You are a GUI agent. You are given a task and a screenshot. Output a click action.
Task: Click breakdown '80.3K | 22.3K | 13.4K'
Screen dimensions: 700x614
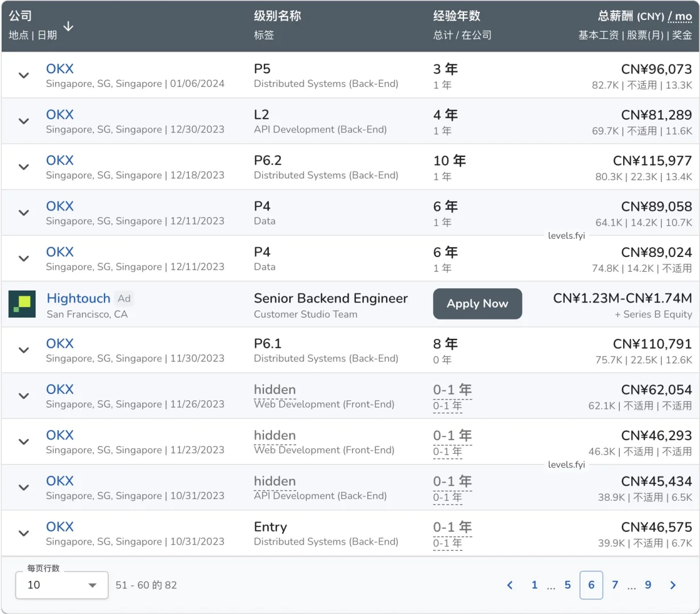[x=644, y=177]
